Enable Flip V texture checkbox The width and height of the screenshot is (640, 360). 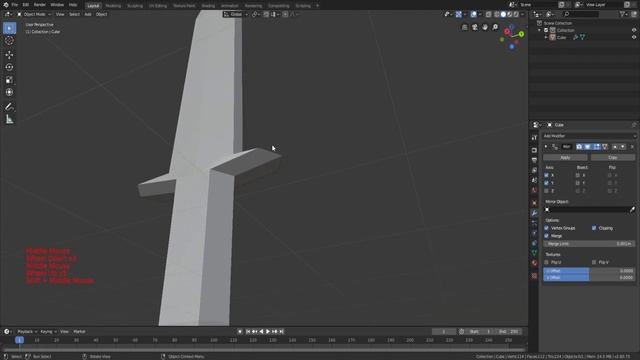pos(594,262)
